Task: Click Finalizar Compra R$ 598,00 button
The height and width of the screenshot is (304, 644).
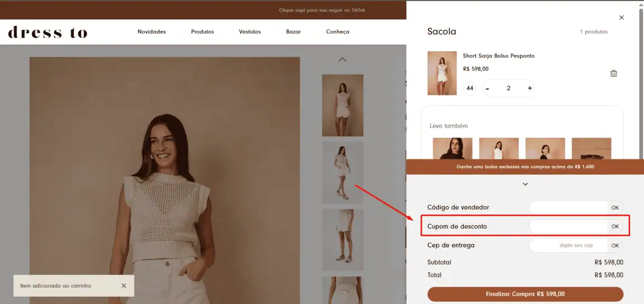Action: (525, 294)
